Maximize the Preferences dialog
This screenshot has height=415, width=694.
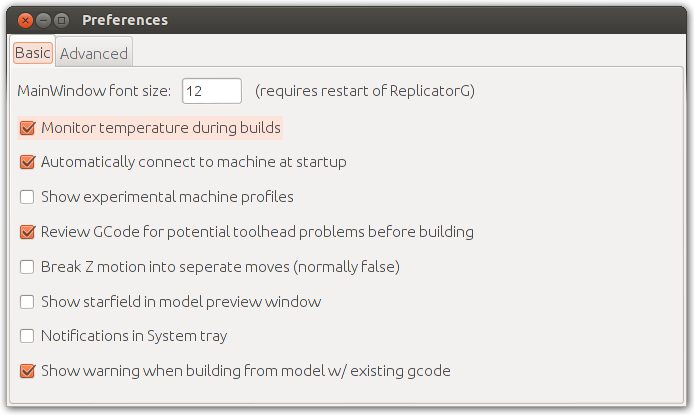(x=62, y=20)
